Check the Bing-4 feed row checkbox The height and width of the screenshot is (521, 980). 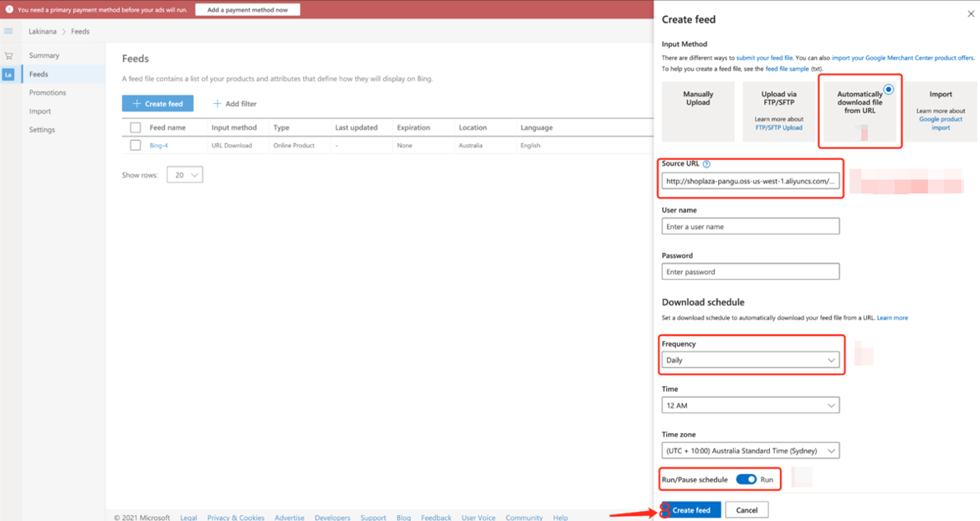(x=135, y=145)
